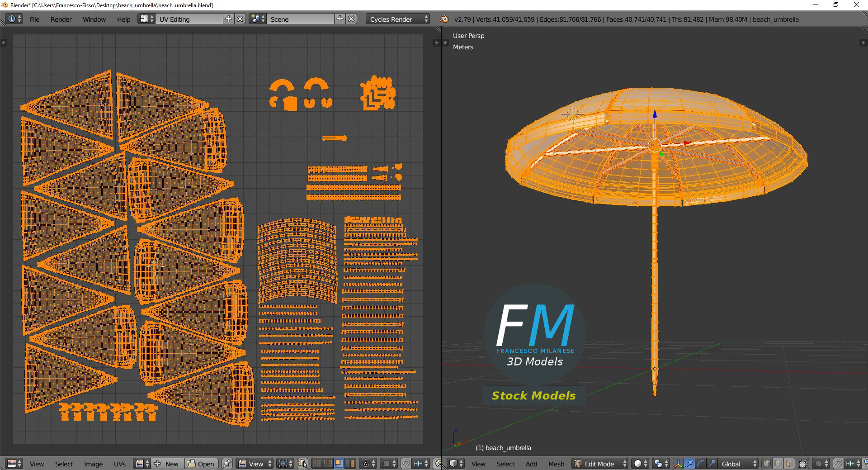The height and width of the screenshot is (470, 868).
Task: Expand the 3D view right region plus tab
Action: point(863,43)
